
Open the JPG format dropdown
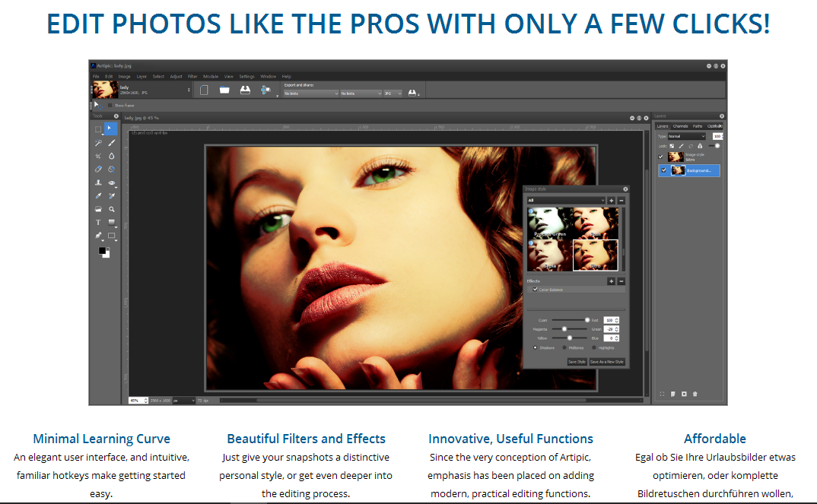click(x=393, y=94)
